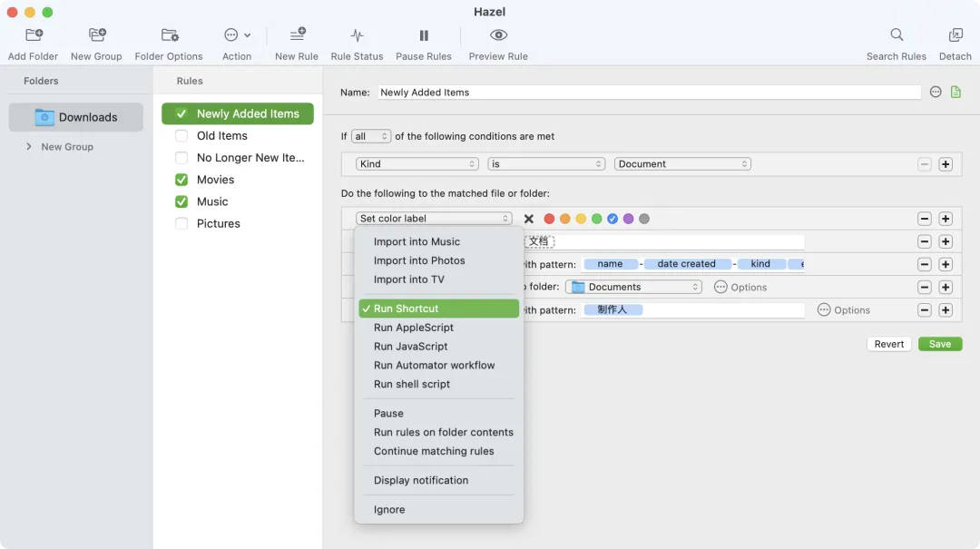Pick the red color label

tap(549, 219)
